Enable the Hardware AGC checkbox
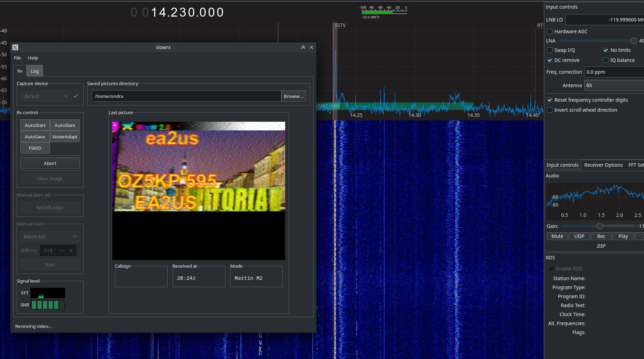 click(x=550, y=31)
